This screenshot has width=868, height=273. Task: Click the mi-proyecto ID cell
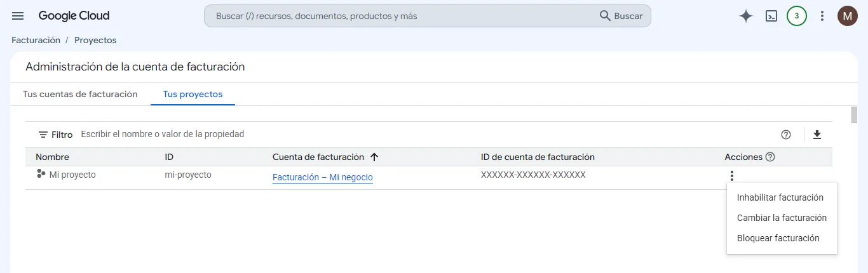click(188, 175)
